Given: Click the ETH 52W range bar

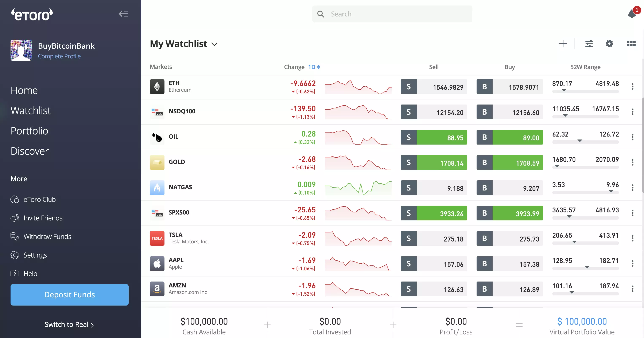Looking at the screenshot, I should [586, 91].
